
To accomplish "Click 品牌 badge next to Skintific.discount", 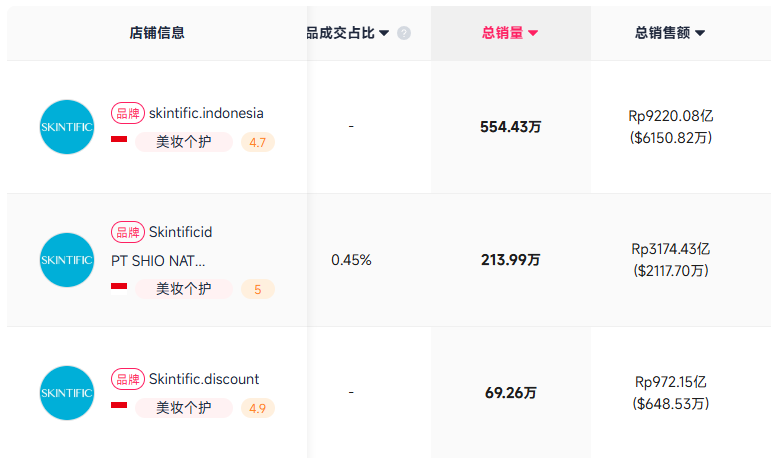I will click(x=128, y=379).
